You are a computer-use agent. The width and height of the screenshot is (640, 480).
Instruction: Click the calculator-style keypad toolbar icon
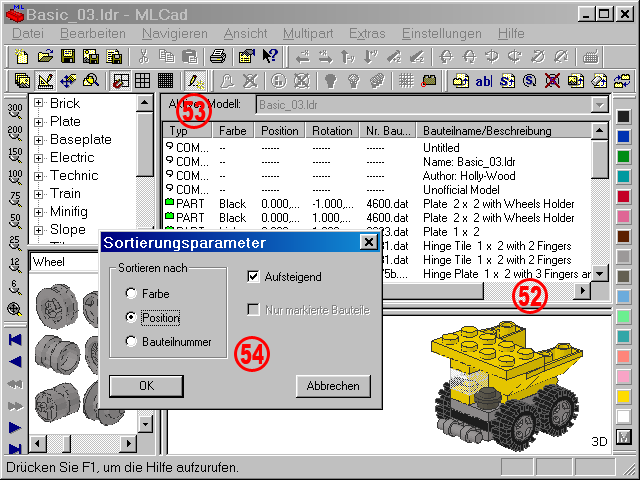[x=590, y=56]
